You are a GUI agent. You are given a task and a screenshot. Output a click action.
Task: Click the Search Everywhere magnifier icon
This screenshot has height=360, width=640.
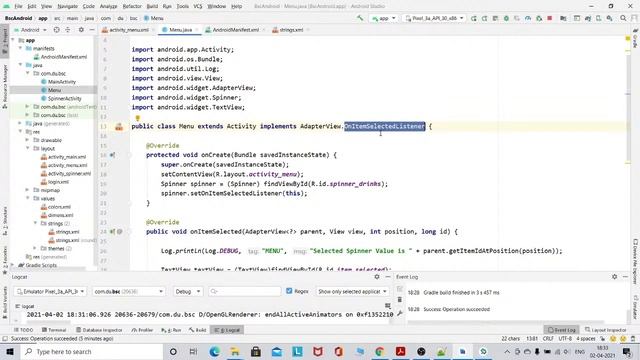[x=623, y=18]
